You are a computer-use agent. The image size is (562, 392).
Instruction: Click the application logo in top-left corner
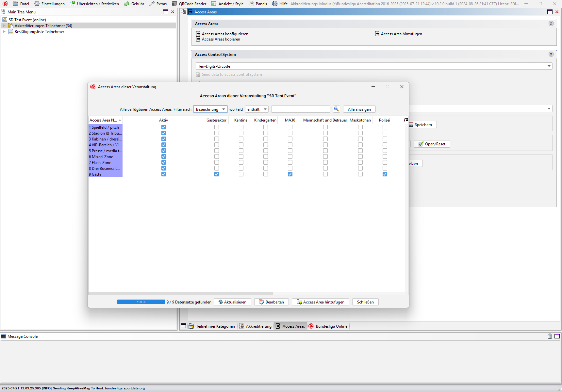(x=5, y=4)
